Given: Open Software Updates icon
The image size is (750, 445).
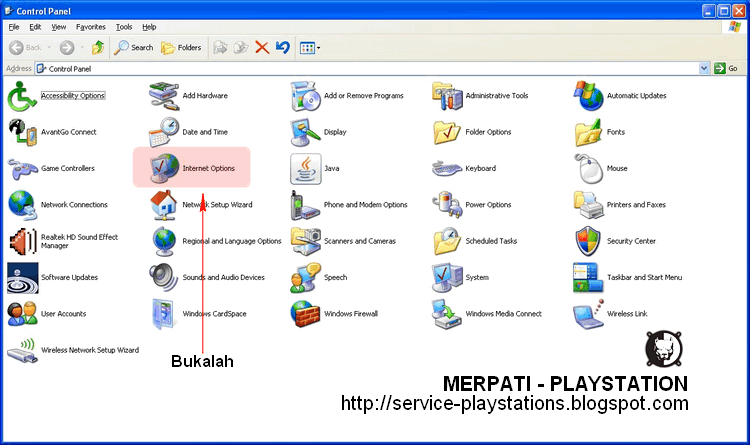Looking at the screenshot, I should pyautogui.click(x=22, y=278).
